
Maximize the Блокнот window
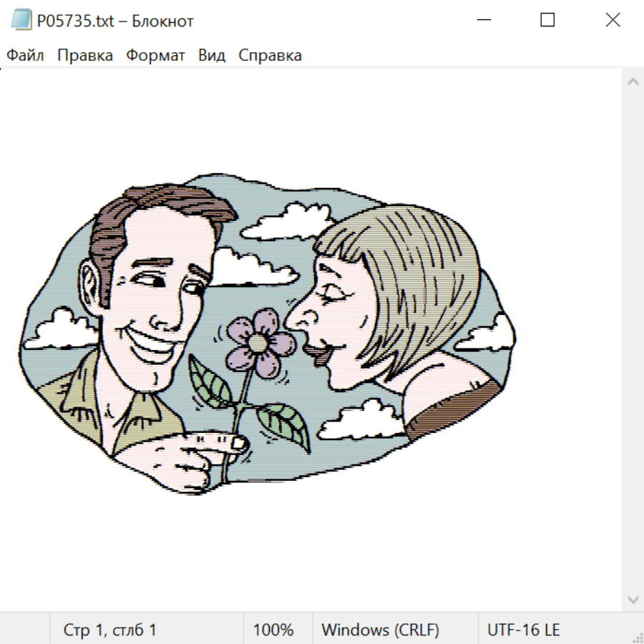547,21
